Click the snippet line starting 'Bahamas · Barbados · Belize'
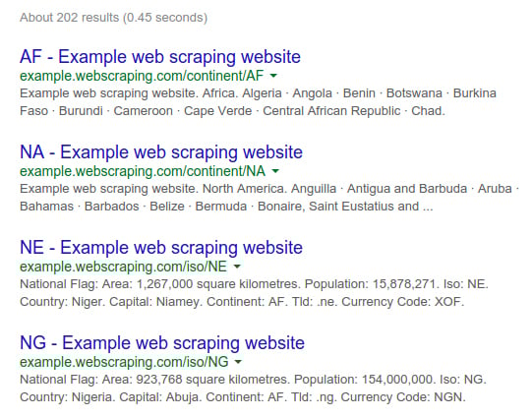The height and width of the screenshot is (418, 532). (x=226, y=207)
